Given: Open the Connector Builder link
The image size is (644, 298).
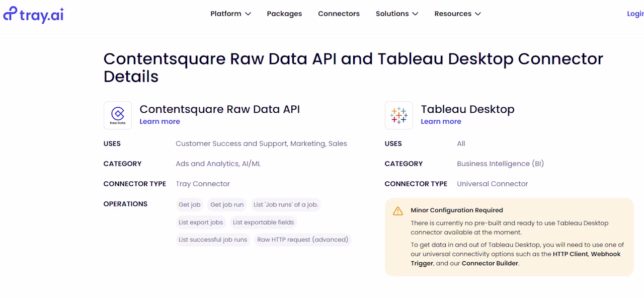Looking at the screenshot, I should (490, 263).
